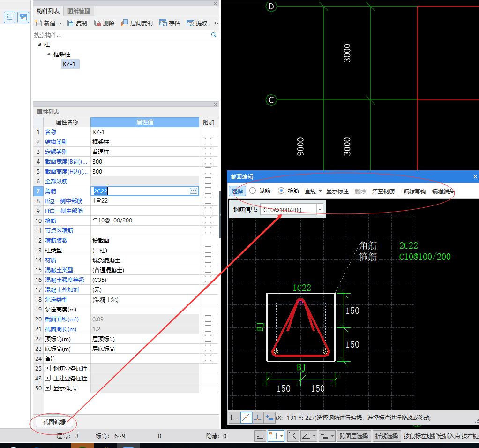Viewport: 479px width, 448px height.
Task: Click the 跨图层选择 button
Action: pos(354,436)
